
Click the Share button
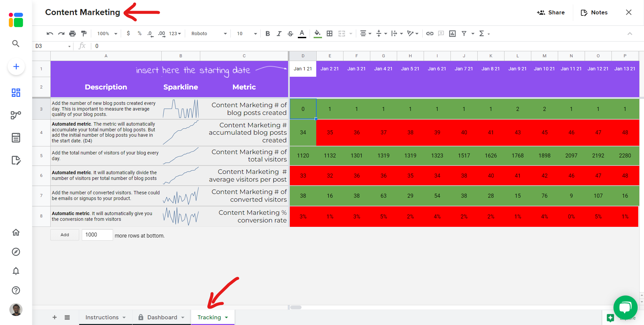click(551, 12)
